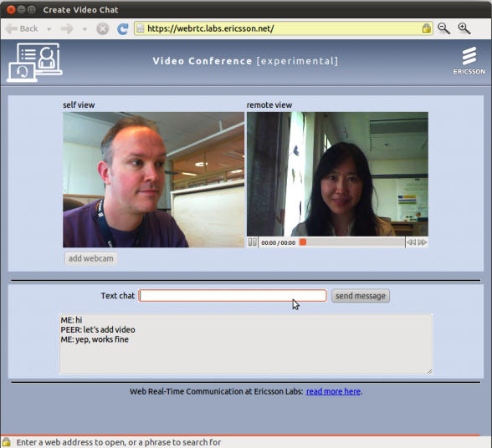Click the Back arrow icon
This screenshot has height=448, width=492.
pos(12,29)
